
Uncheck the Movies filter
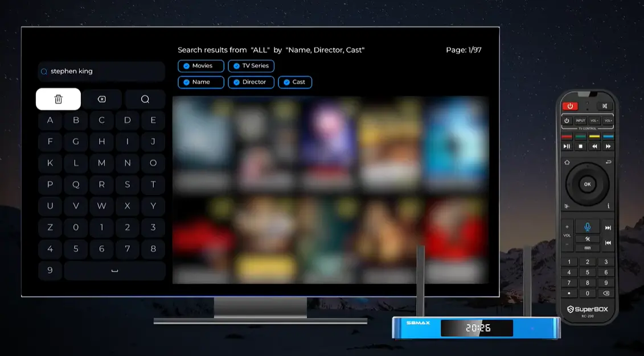pos(201,66)
